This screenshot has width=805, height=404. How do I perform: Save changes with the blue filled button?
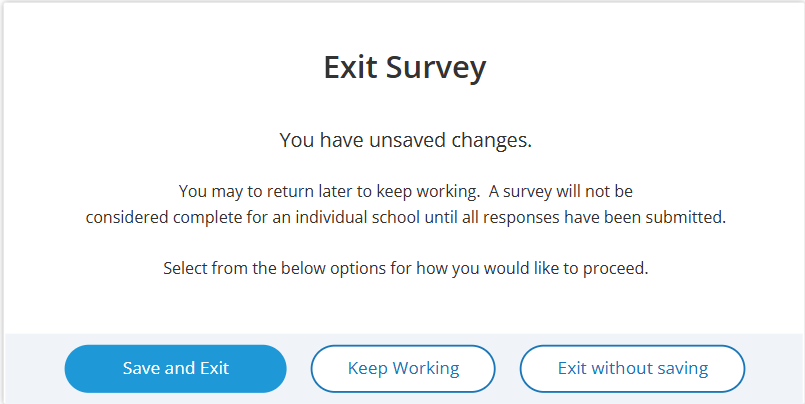(176, 368)
